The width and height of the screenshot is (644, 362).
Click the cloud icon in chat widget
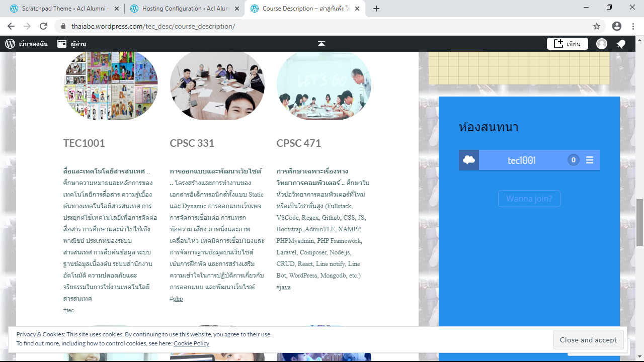469,160
